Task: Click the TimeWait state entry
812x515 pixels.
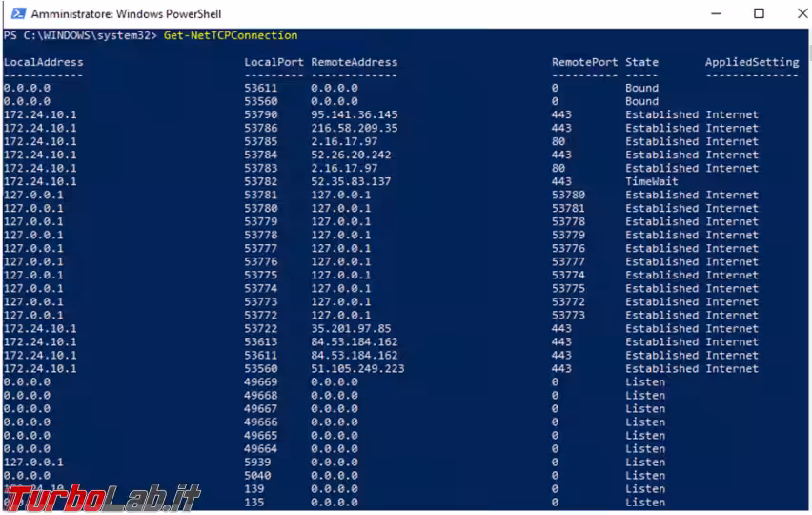Action: tap(652, 181)
